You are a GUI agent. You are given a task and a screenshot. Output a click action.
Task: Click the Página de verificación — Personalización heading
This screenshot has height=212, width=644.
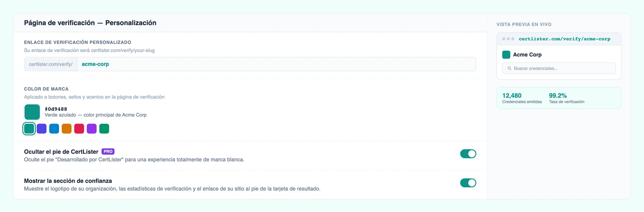coord(90,22)
